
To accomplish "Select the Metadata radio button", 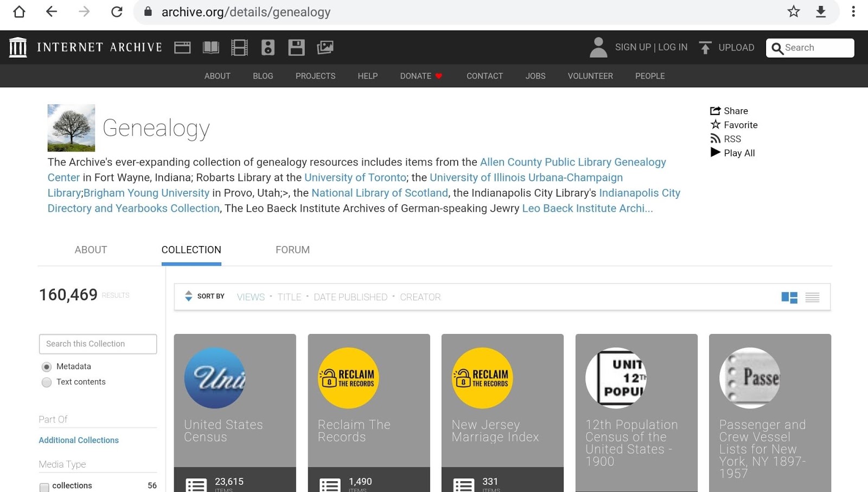I will [47, 367].
